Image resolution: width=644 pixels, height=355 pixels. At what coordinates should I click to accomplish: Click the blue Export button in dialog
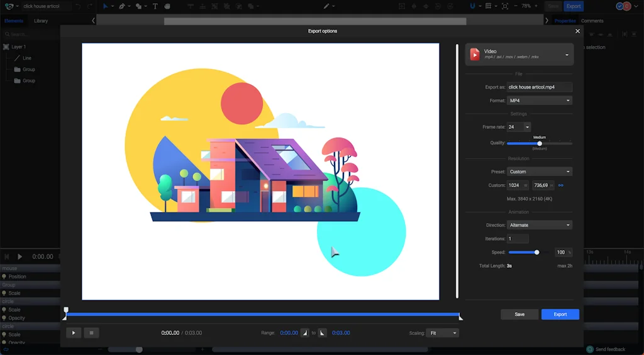(x=560, y=314)
